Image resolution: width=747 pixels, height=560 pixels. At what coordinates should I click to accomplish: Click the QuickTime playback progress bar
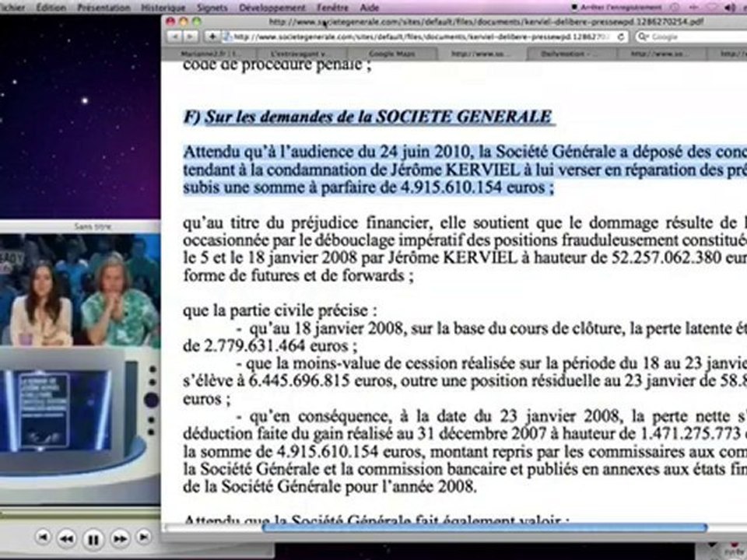coord(80,513)
